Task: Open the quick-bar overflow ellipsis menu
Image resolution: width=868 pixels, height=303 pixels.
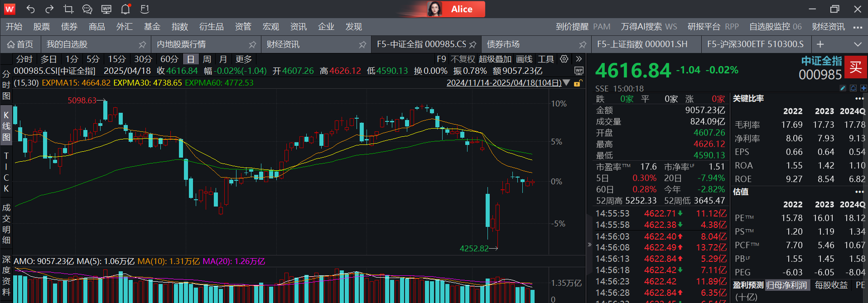Action: click(858, 27)
